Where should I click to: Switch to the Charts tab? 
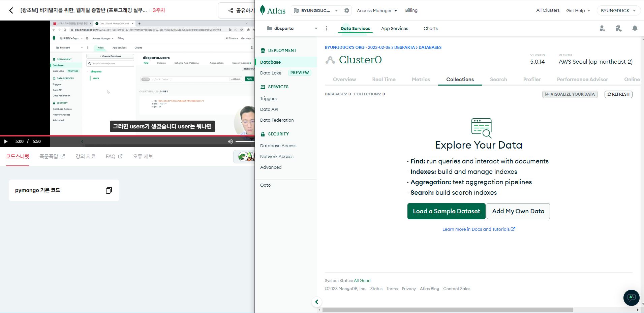tap(430, 29)
